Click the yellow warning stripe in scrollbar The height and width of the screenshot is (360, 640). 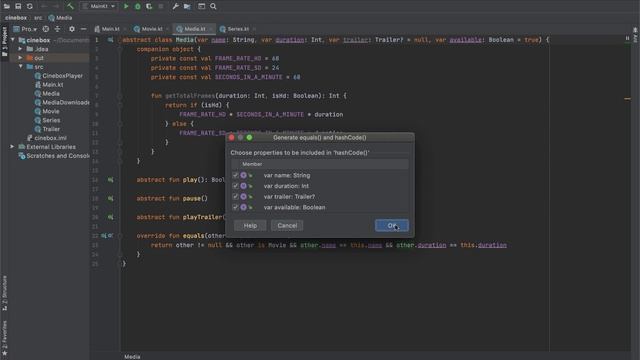[x=627, y=98]
